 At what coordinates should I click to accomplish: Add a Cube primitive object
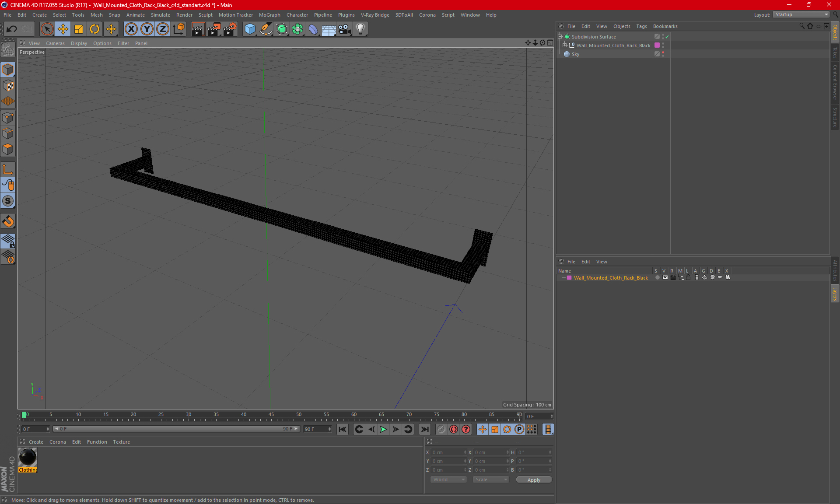[250, 29]
